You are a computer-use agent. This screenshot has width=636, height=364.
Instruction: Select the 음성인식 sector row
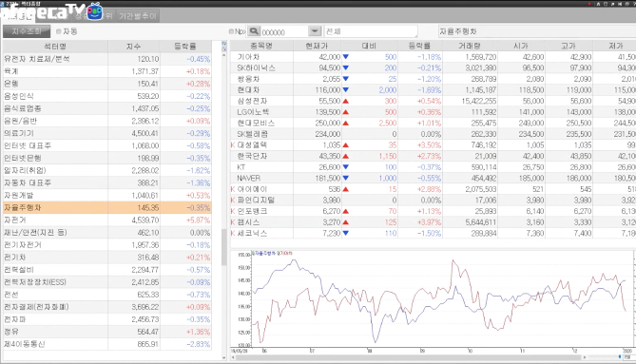click(107, 96)
